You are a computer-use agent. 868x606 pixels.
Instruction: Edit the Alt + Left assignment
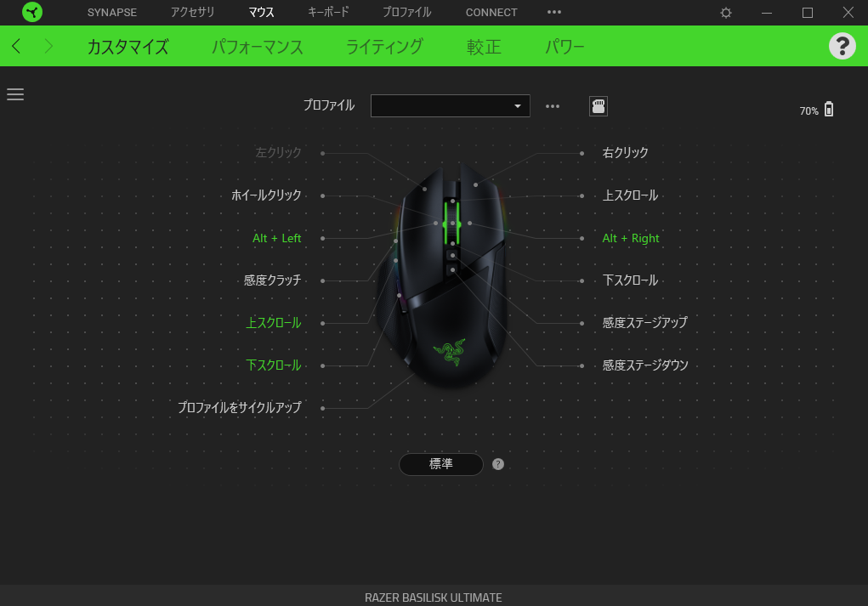[277, 238]
